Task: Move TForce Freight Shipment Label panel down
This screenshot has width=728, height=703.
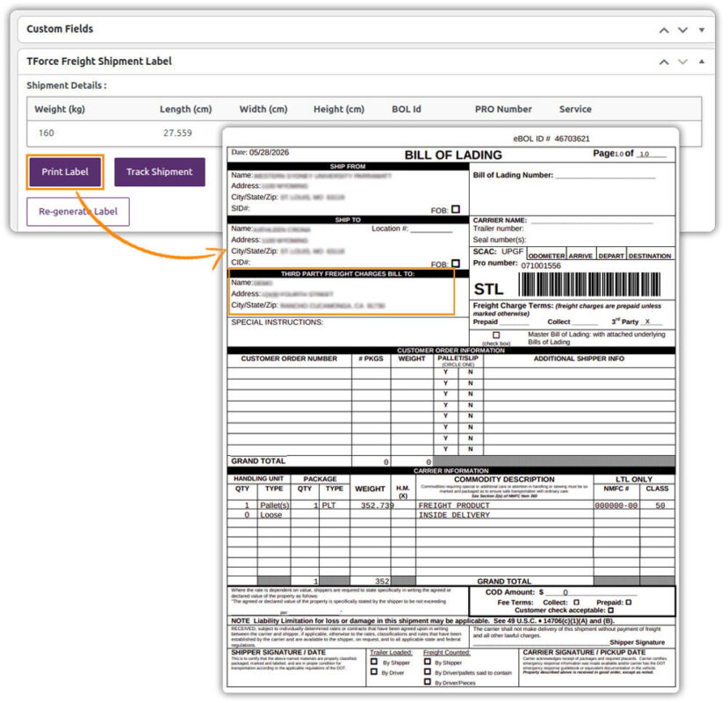Action: click(x=682, y=62)
